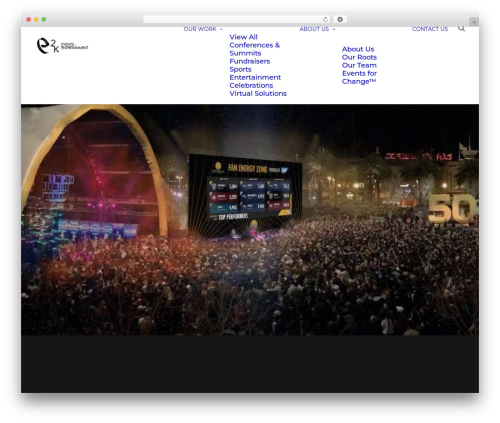Open the OUR WORK menu
The width and height of the screenshot is (500, 423).
pos(200,29)
